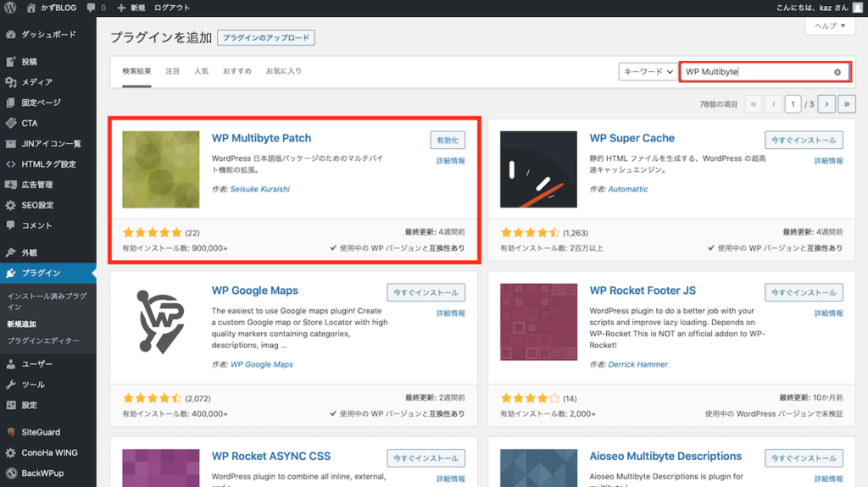Click WP Super Cache thumbnail image
Viewport: 868px width, 487px height.
click(538, 169)
